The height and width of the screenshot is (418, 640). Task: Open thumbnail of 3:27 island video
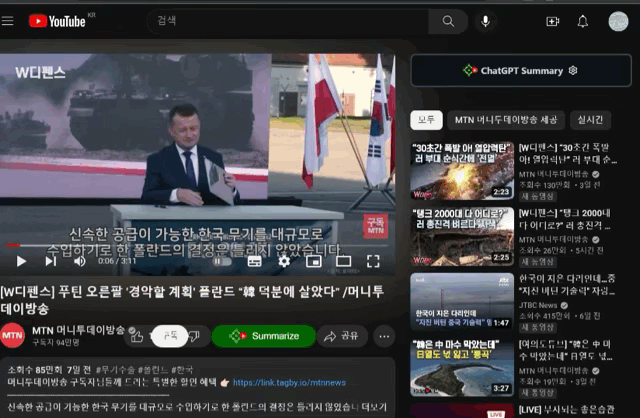462,367
